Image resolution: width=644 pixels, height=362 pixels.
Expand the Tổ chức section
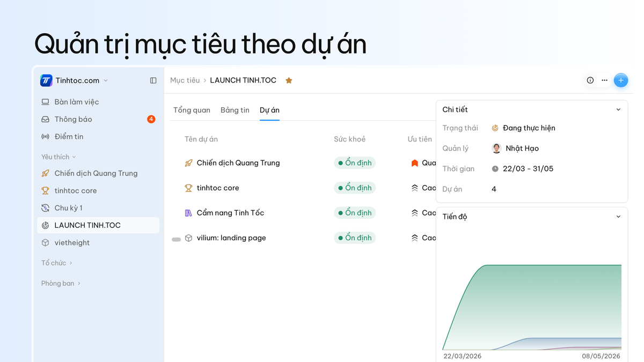[x=57, y=263]
